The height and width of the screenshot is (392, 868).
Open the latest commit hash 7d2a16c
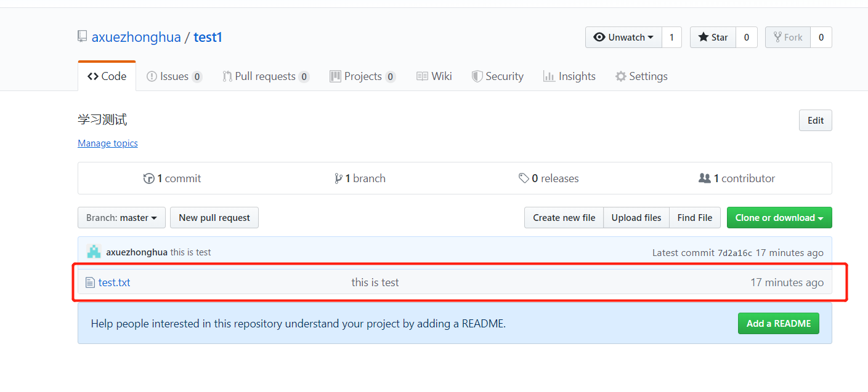(x=735, y=253)
